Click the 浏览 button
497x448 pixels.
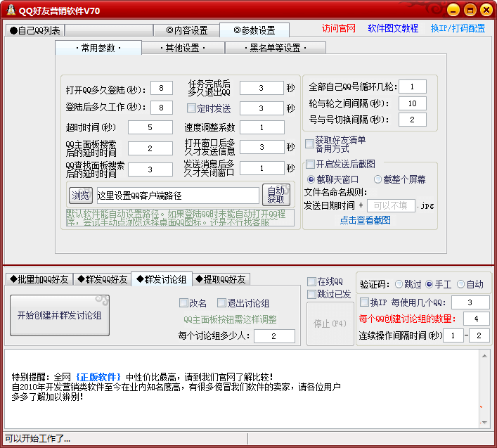[x=81, y=195]
